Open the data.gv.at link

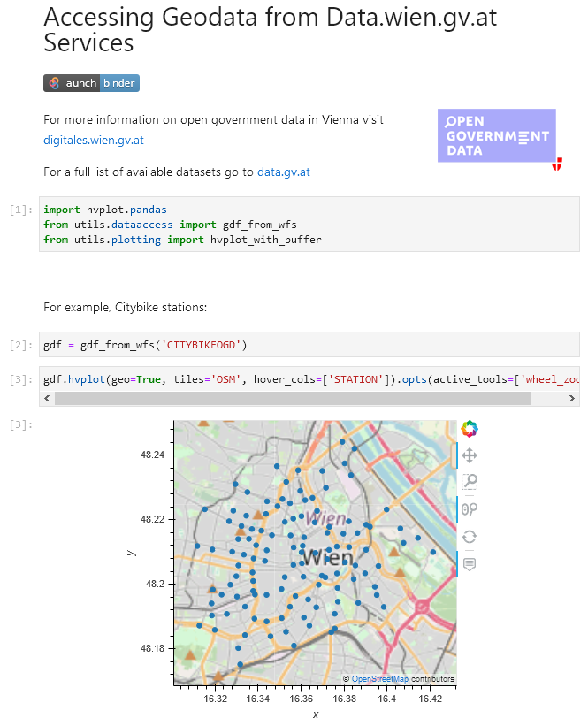pos(283,172)
